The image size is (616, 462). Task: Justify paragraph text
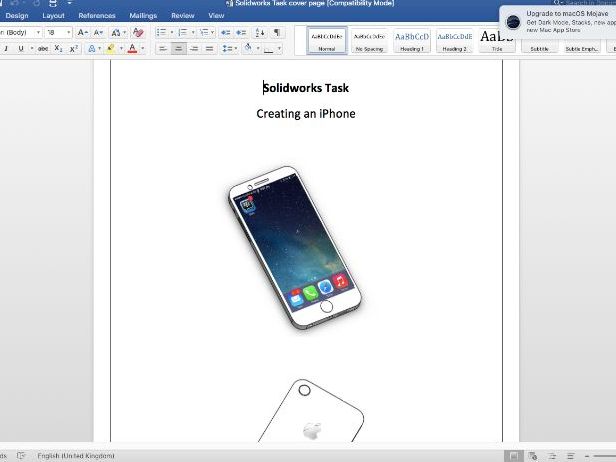(209, 48)
